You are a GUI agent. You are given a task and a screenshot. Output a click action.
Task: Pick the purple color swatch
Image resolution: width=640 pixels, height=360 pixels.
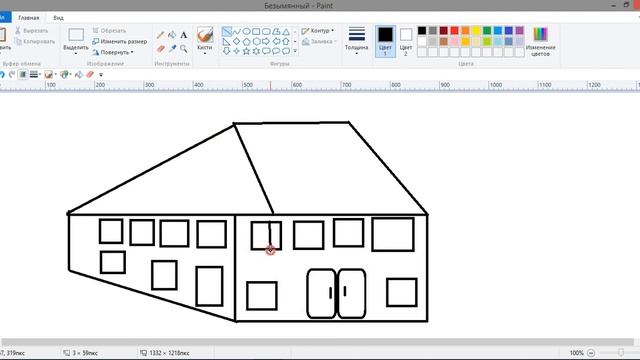tap(519, 31)
